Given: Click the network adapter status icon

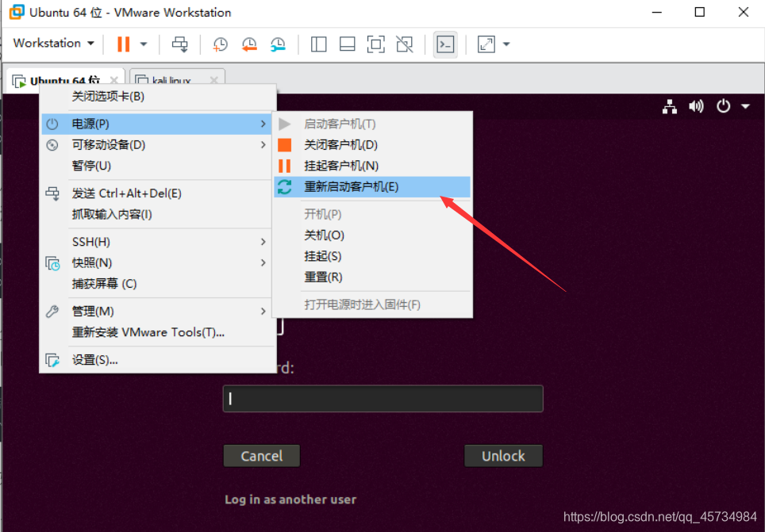Looking at the screenshot, I should (670, 105).
